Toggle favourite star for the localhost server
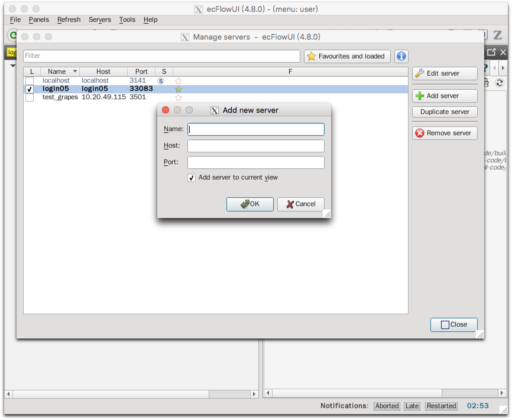This screenshot has height=420, width=512. (178, 81)
